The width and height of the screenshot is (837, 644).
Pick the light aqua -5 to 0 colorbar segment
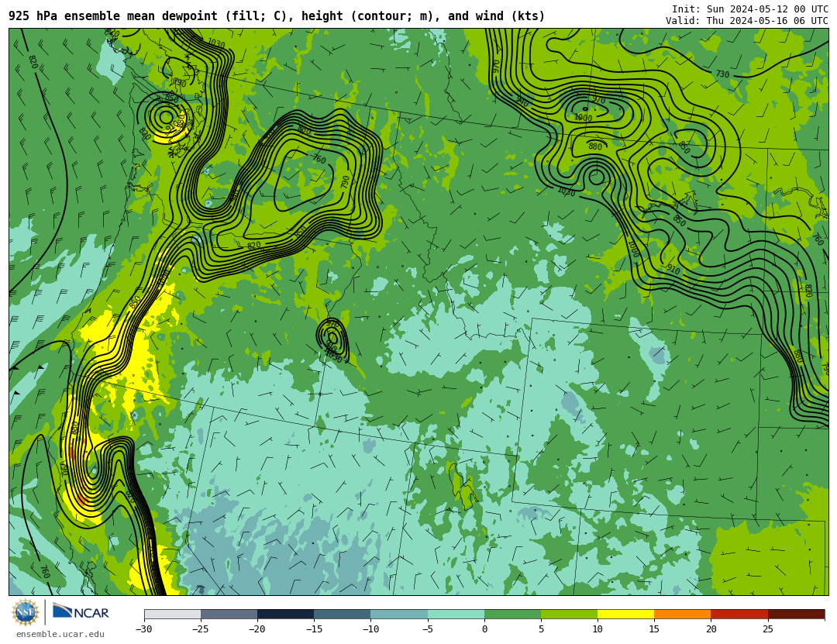[x=456, y=614]
